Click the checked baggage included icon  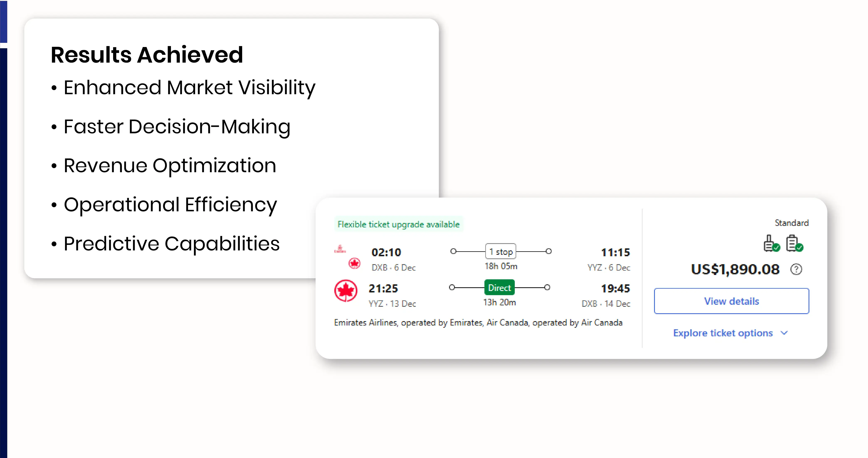tap(794, 244)
